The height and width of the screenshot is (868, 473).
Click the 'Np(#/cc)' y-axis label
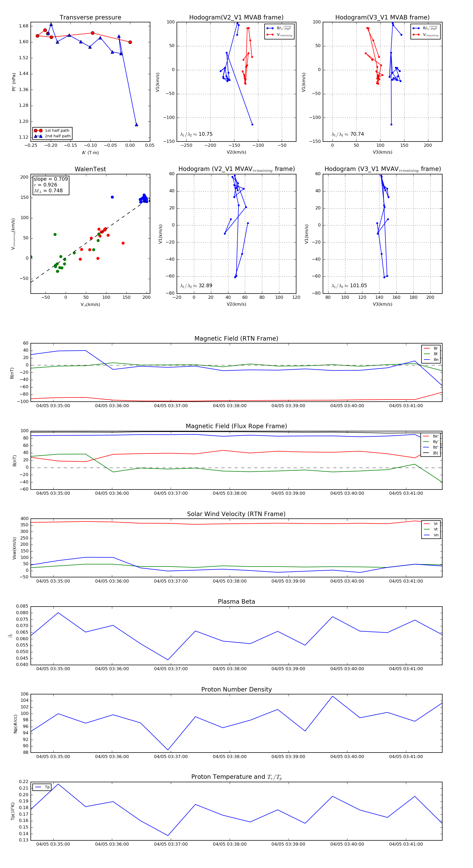pos(15,724)
